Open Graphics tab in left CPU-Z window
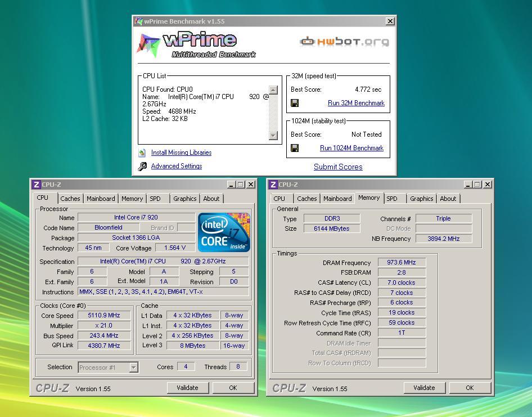 pyautogui.click(x=185, y=199)
